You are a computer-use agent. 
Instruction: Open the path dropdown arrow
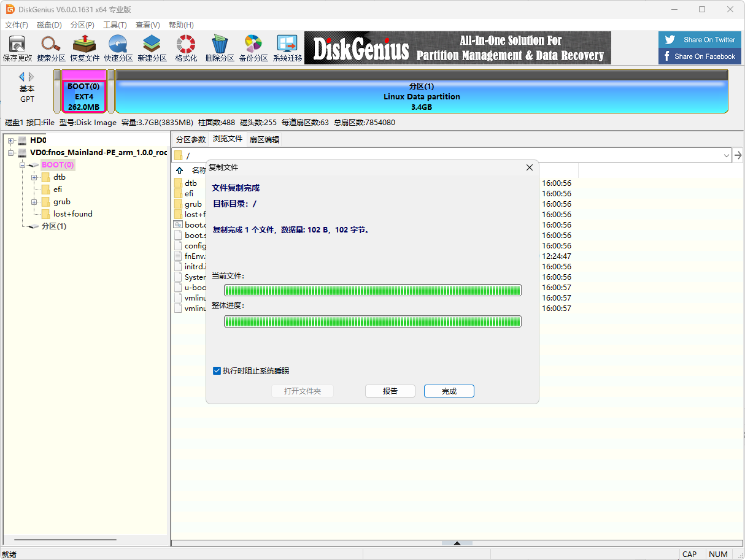[727, 156]
